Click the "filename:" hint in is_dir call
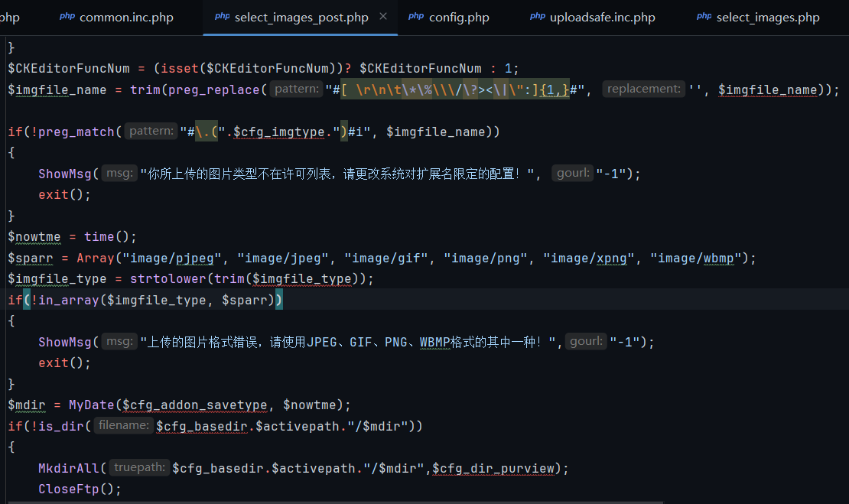This screenshot has height=504, width=849. click(122, 425)
